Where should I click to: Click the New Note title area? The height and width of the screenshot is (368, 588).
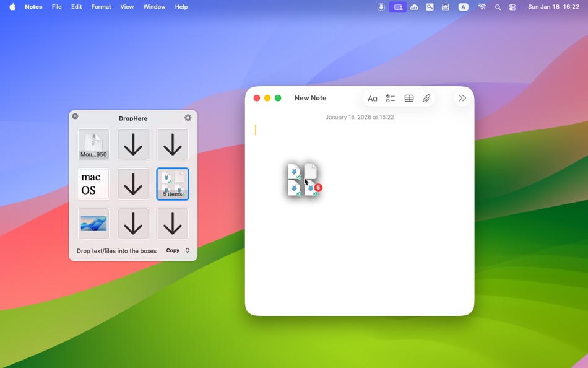311,98
